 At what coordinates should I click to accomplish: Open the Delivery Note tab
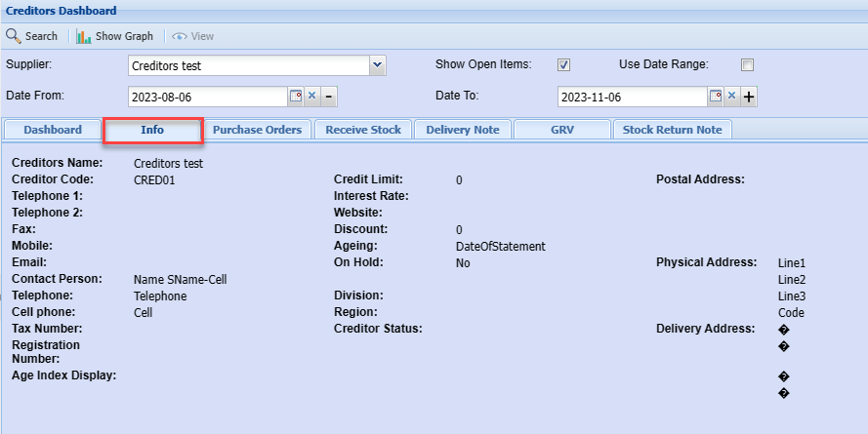click(463, 130)
